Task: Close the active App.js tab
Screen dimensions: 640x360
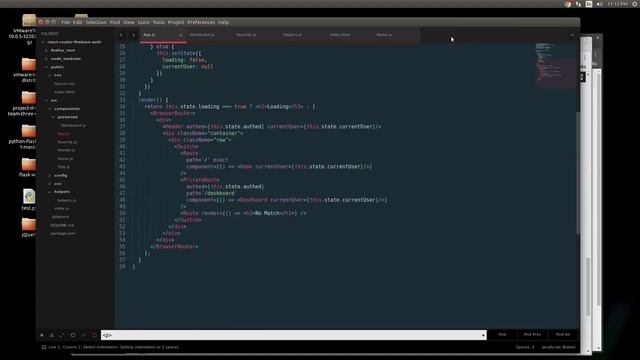Action: pos(180,35)
